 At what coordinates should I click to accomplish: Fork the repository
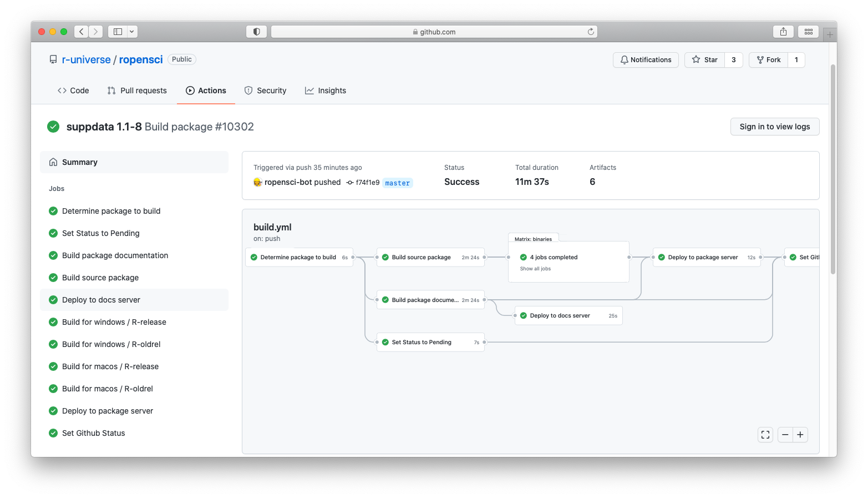[x=769, y=60]
